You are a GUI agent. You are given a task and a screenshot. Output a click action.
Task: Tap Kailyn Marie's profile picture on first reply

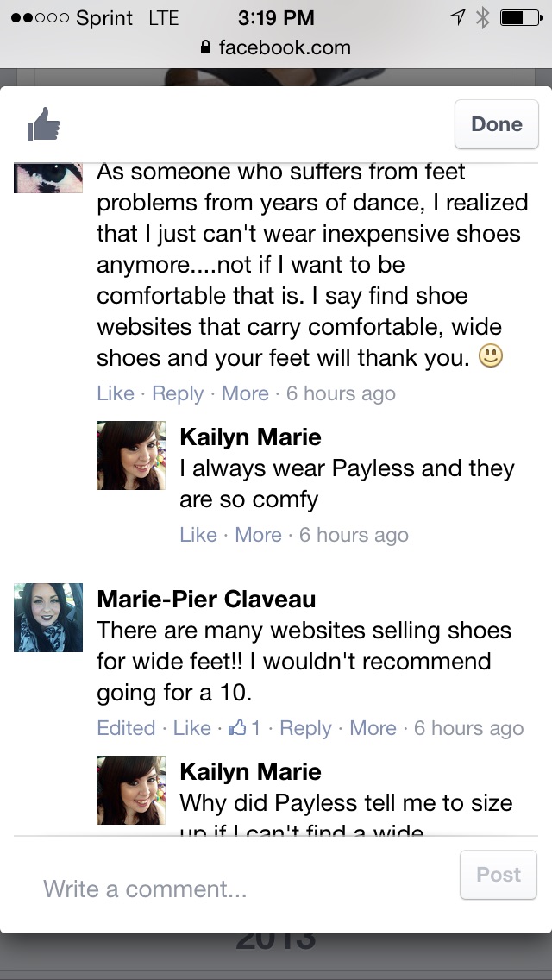click(x=130, y=455)
